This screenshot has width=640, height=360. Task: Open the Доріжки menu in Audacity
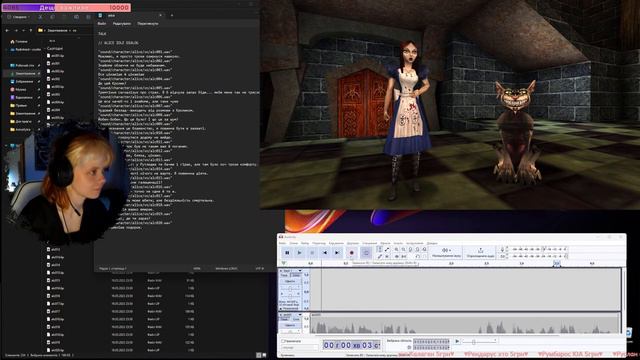click(x=353, y=243)
